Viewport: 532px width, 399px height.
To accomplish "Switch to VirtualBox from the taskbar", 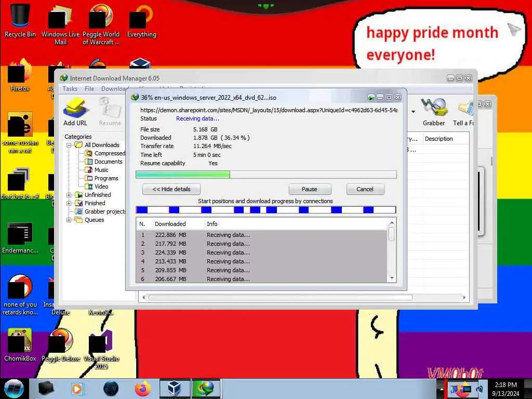I will click(x=175, y=389).
